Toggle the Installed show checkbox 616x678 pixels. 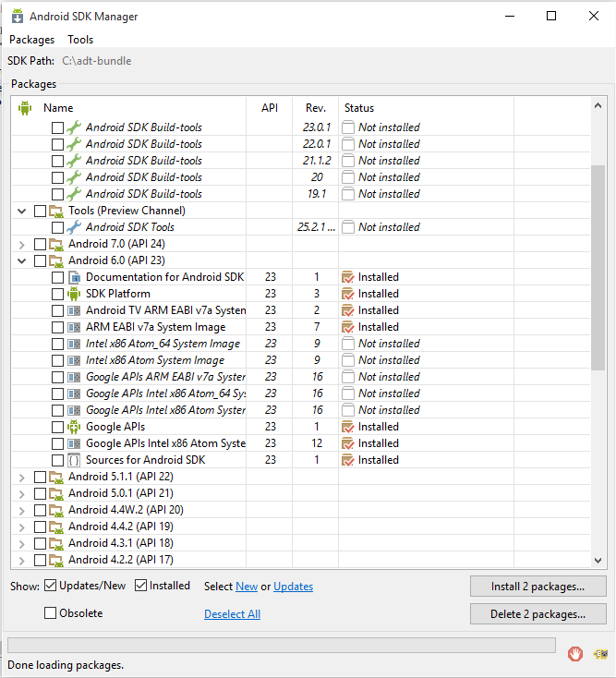[x=140, y=586]
